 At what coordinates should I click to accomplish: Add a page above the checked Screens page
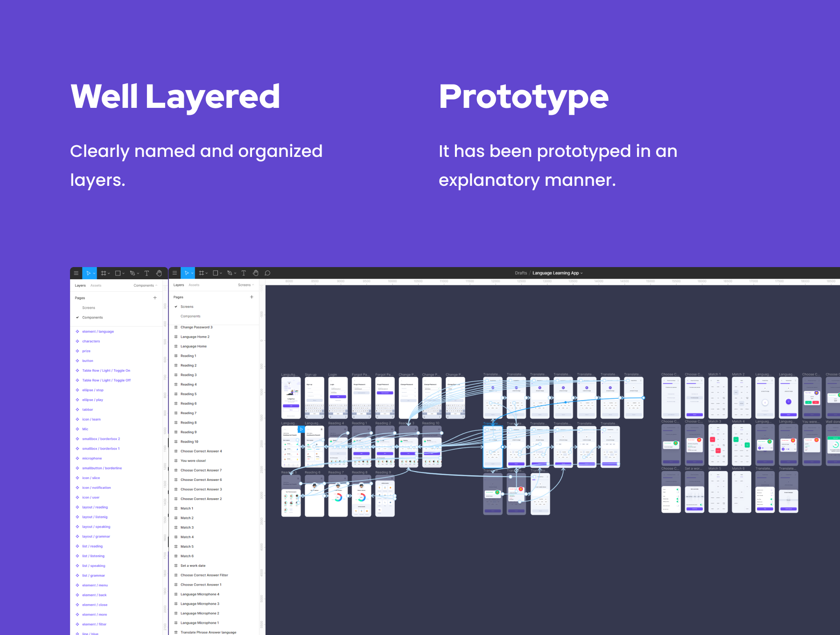(x=252, y=297)
